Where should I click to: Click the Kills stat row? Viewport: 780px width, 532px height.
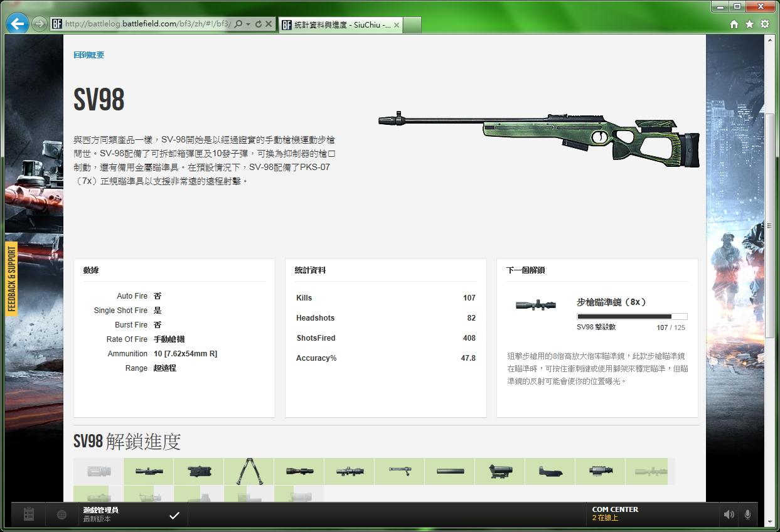(x=386, y=298)
